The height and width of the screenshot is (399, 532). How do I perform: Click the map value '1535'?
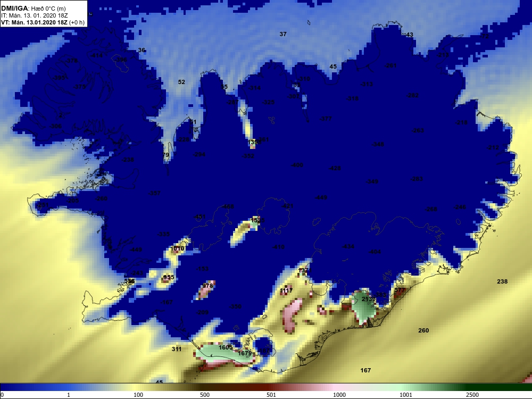257,220
